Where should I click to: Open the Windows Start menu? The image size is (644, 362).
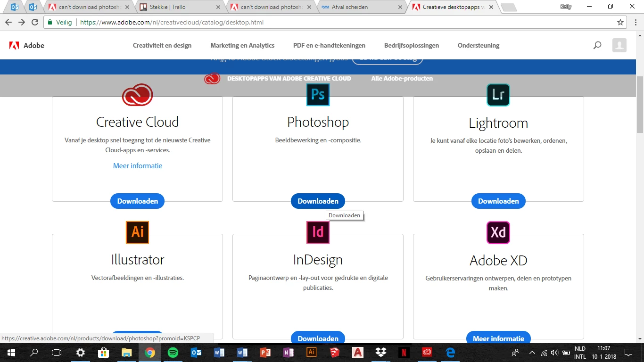point(11,353)
